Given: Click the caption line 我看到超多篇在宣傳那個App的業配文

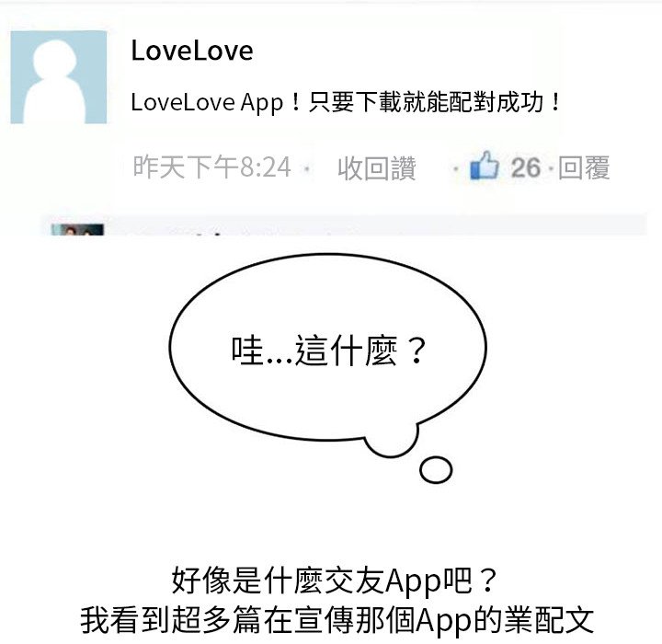Looking at the screenshot, I should tap(337, 620).
